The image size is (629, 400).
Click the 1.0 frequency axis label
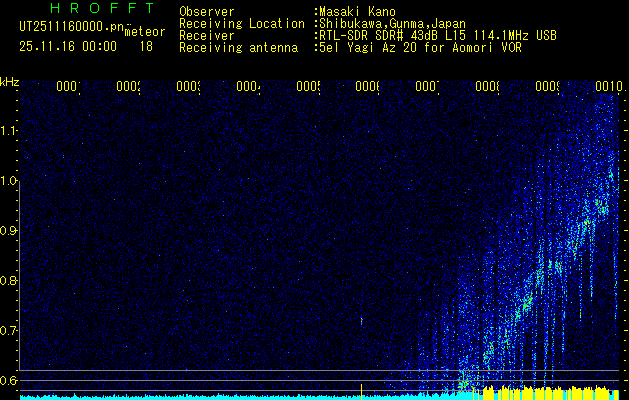(x=8, y=181)
